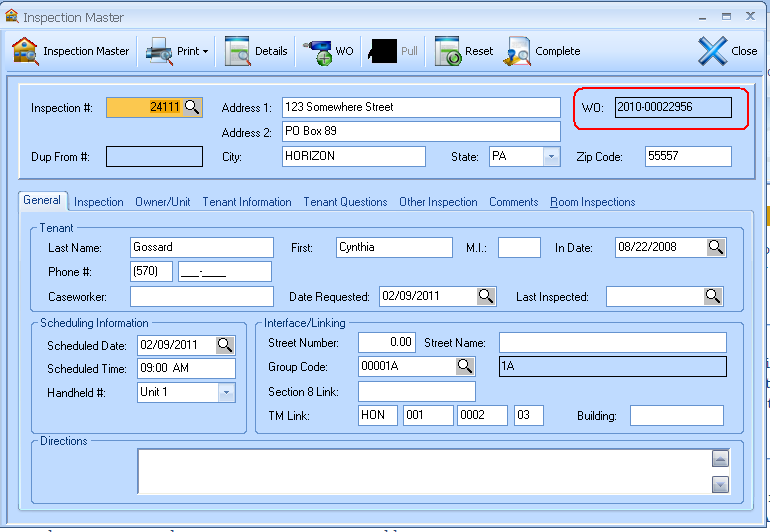Search Inspection # with magnifier icon
770x532 pixels.
coord(192,107)
